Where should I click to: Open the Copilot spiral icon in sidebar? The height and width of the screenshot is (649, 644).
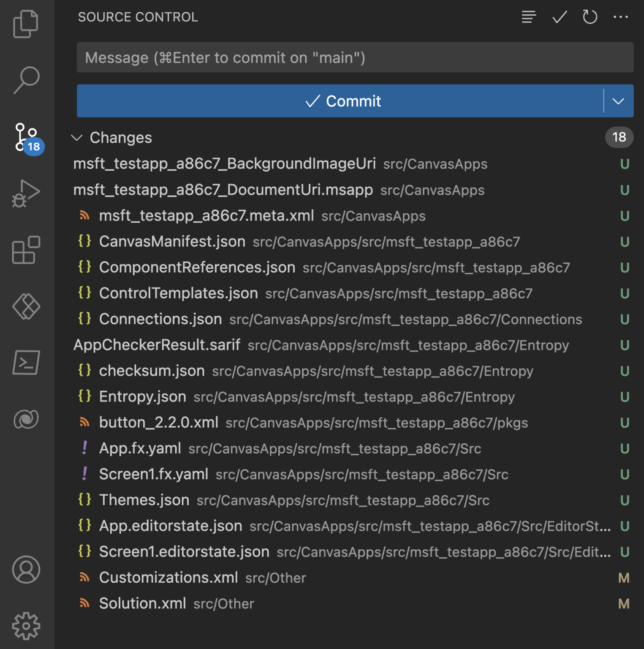(x=25, y=419)
